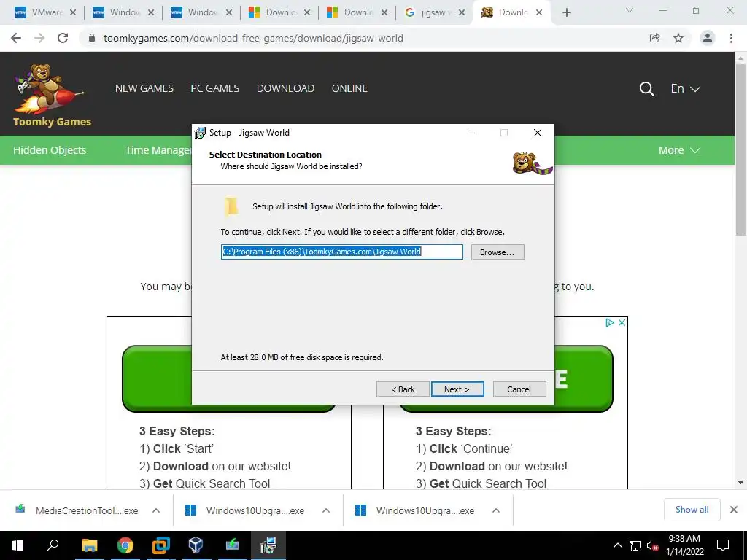747x560 pixels.
Task: Close the downloads bar with X
Action: 734,510
